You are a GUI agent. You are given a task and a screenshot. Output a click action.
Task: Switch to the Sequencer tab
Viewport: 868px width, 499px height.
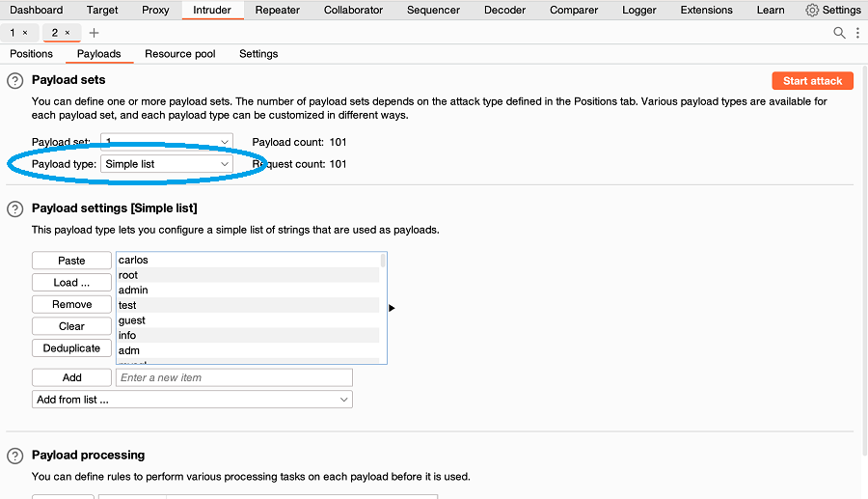(433, 10)
